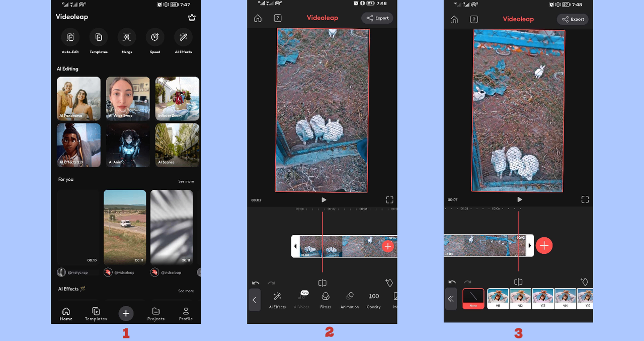Viewport: 644px width, 341px height.
Task: Add a keyframe in the AI Effects toolbar editor
Action: 389,283
